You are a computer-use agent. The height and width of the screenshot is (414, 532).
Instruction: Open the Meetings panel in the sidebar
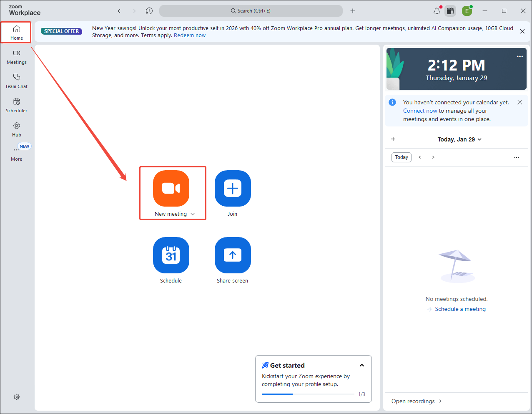coord(16,57)
